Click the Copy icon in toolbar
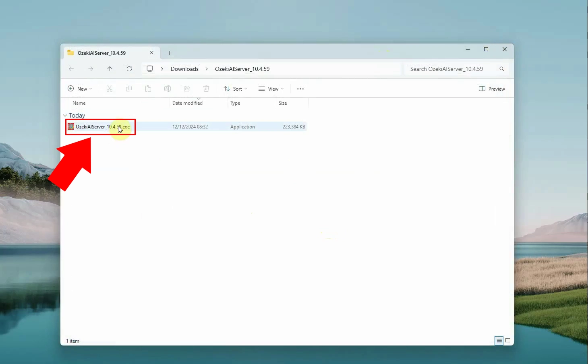588x364 pixels. (129, 89)
